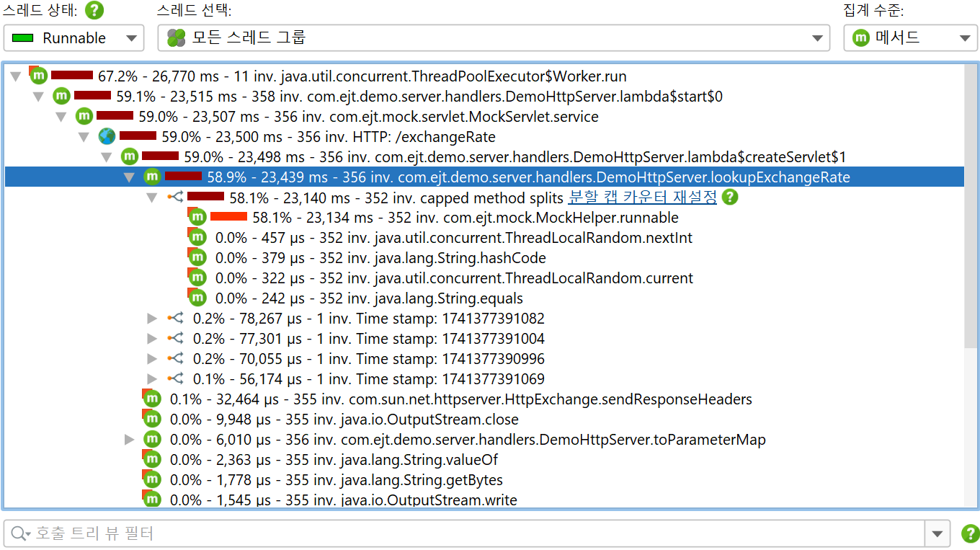This screenshot has width=980, height=550.
Task: Click the call tree view filter field
Action: 465,534
